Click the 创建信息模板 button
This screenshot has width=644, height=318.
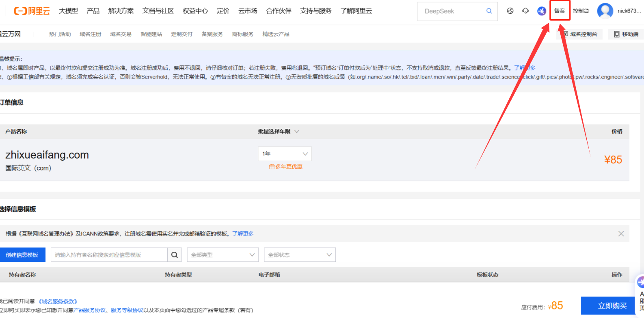pos(22,255)
